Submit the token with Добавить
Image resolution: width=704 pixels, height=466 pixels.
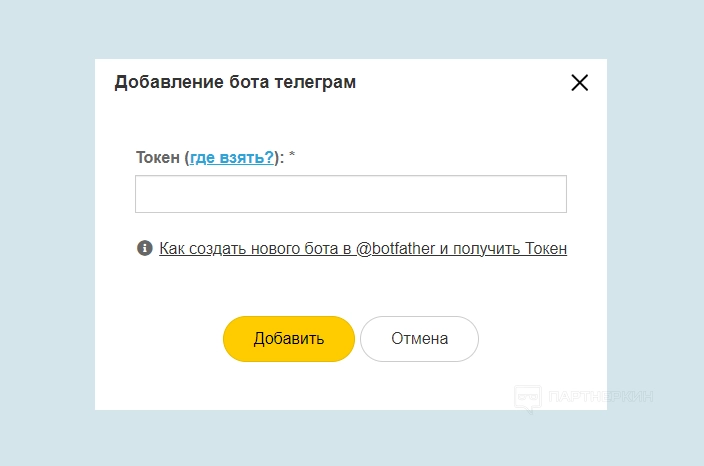click(289, 338)
